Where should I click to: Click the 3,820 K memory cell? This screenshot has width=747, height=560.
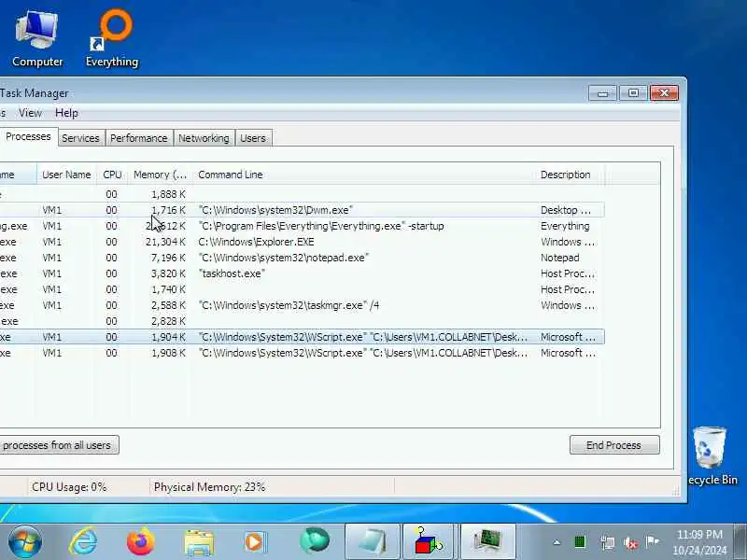(x=168, y=273)
